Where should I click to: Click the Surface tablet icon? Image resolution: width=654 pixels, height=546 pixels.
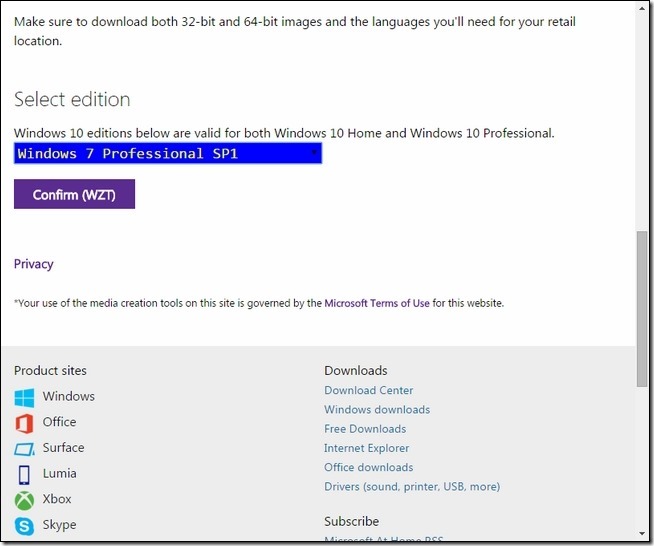click(x=25, y=449)
